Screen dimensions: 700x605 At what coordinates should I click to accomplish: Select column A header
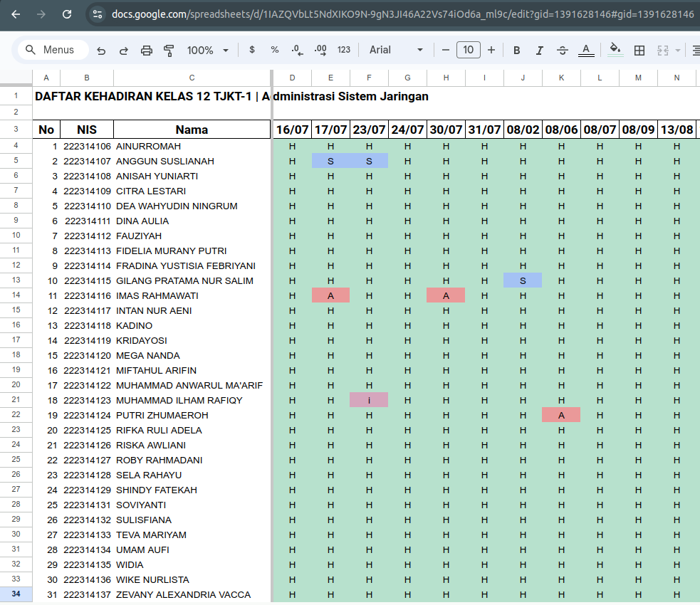[x=46, y=78]
